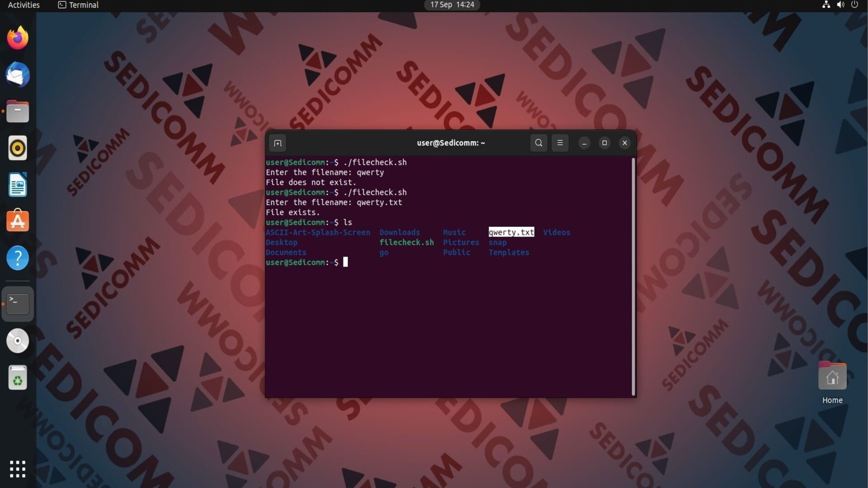Click the 'File exists.' output line
868x488 pixels.
coord(292,212)
